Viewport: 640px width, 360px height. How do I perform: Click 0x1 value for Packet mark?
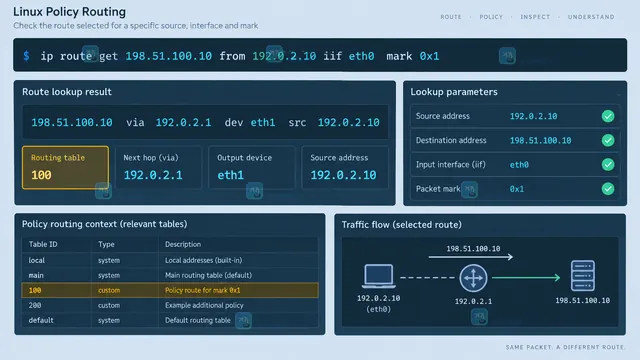tap(517, 189)
